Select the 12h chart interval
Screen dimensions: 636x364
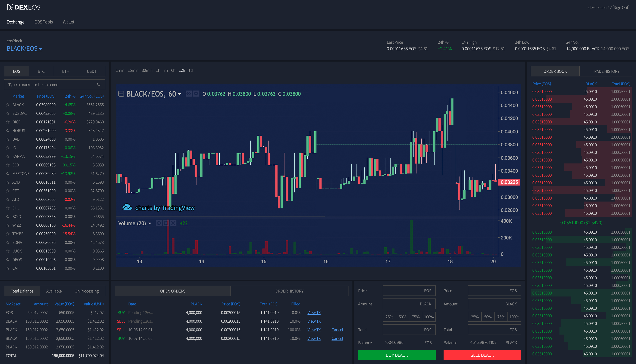(182, 70)
